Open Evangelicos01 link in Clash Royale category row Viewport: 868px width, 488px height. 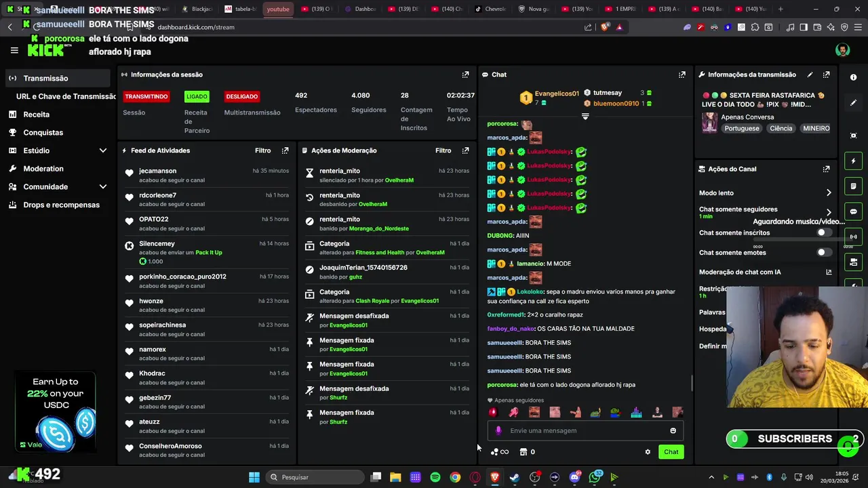coord(420,301)
